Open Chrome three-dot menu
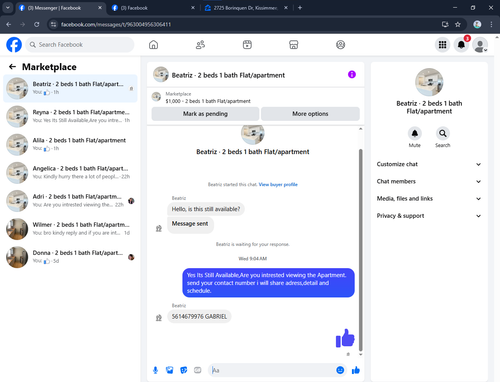Screen dimensions: 500x382 (491, 24)
